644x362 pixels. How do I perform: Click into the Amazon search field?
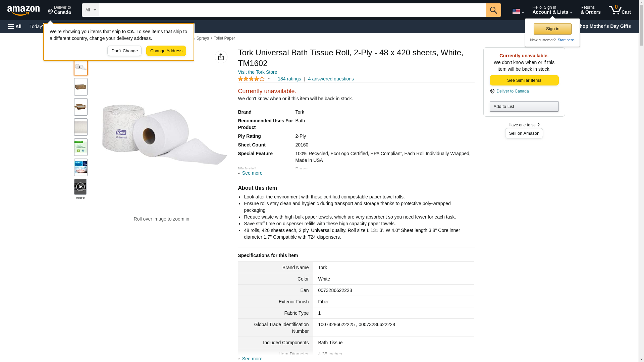tap(292, 10)
